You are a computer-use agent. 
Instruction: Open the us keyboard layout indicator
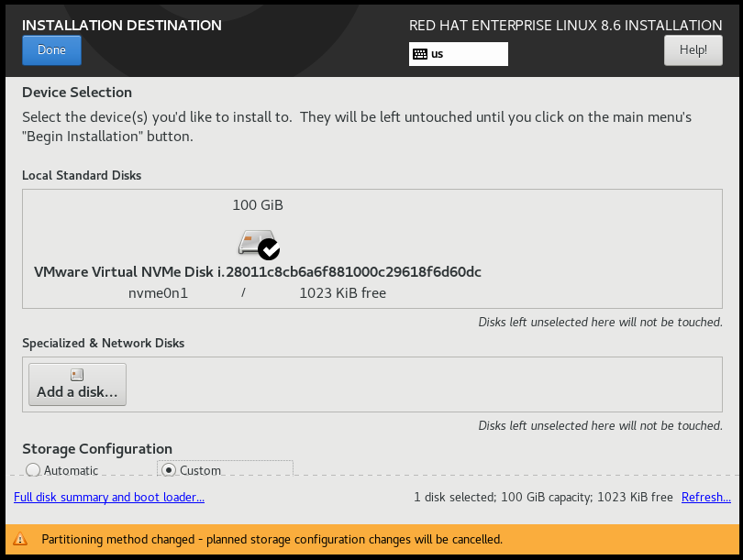[459, 54]
